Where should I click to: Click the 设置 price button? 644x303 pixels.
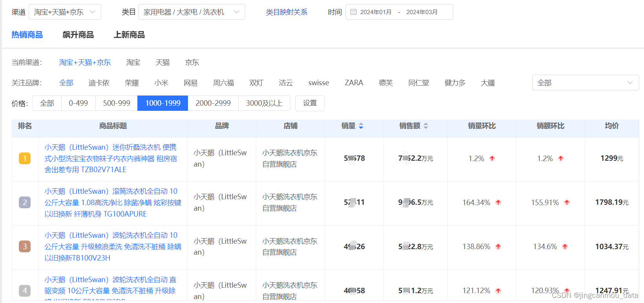pos(310,103)
